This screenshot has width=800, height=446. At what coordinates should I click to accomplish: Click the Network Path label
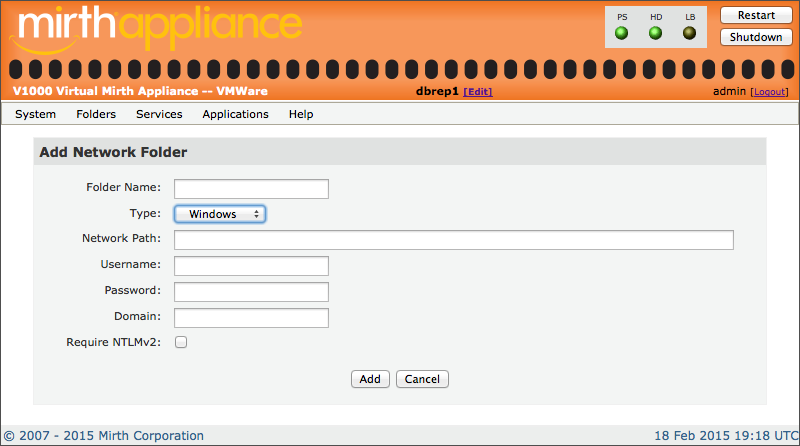121,238
